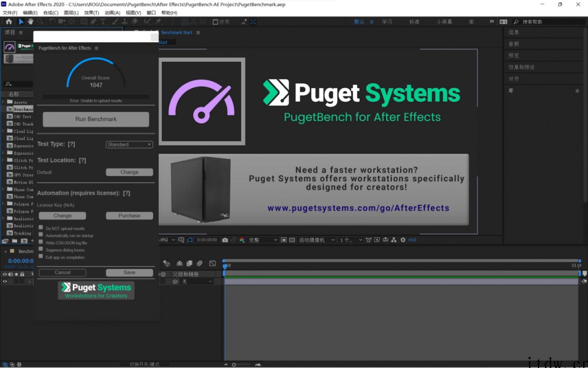Screen dimensions: 588x368
Task: Click the graph editor icon in timeline
Action: (212, 264)
